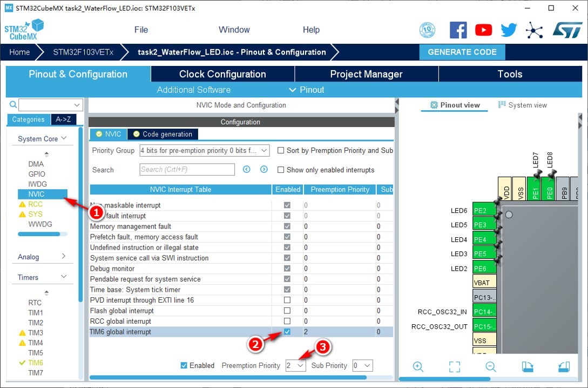Click the GENERATE CODE button
Screen dimensions: 588x388
462,52
